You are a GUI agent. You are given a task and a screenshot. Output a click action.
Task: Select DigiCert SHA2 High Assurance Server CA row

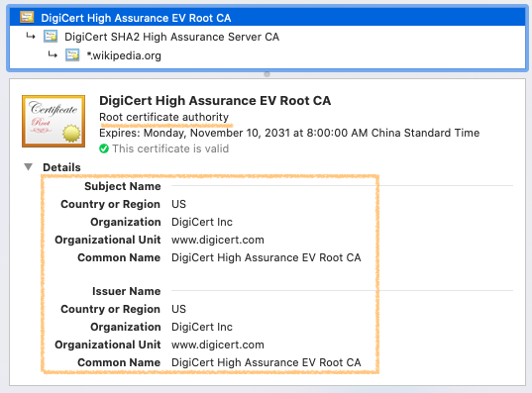tap(267, 37)
